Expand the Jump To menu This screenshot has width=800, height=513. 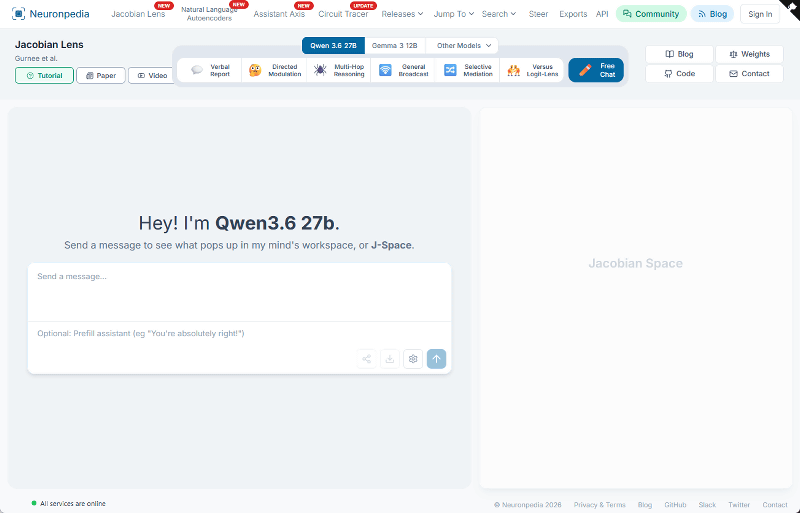pyautogui.click(x=454, y=14)
